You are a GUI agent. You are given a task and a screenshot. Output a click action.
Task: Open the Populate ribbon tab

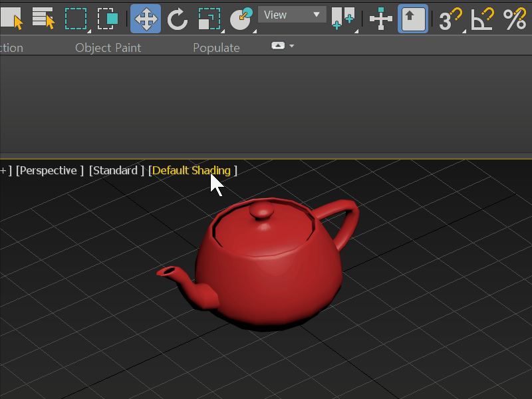(216, 48)
